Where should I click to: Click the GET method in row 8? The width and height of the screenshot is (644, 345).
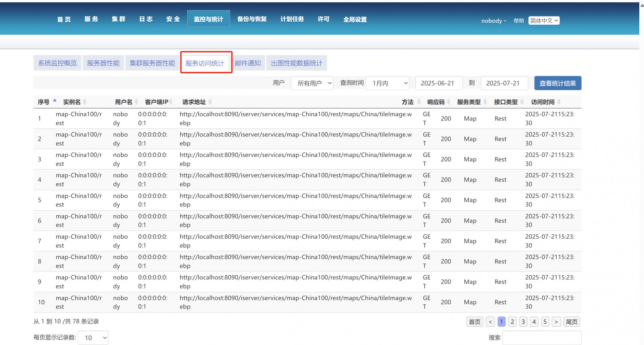coord(426,261)
